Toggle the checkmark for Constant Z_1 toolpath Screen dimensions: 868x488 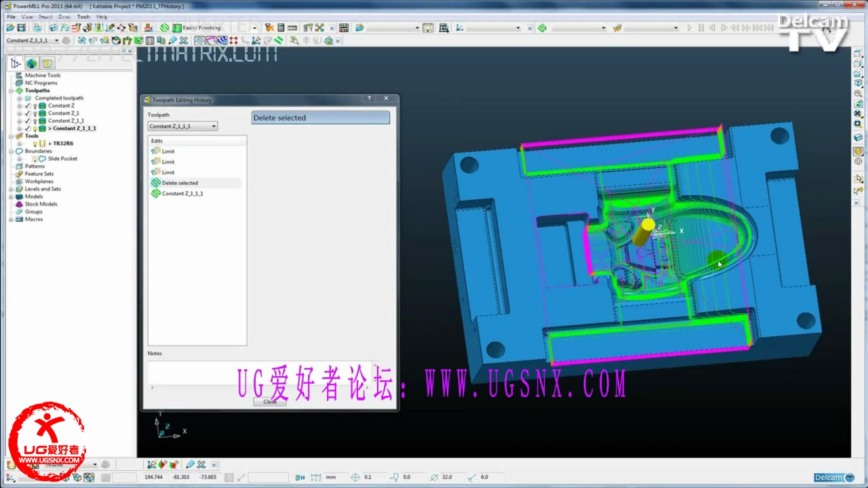click(x=27, y=113)
